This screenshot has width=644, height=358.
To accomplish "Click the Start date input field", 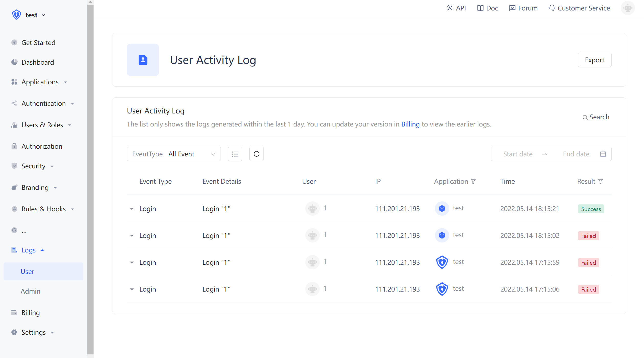I will coord(518,154).
